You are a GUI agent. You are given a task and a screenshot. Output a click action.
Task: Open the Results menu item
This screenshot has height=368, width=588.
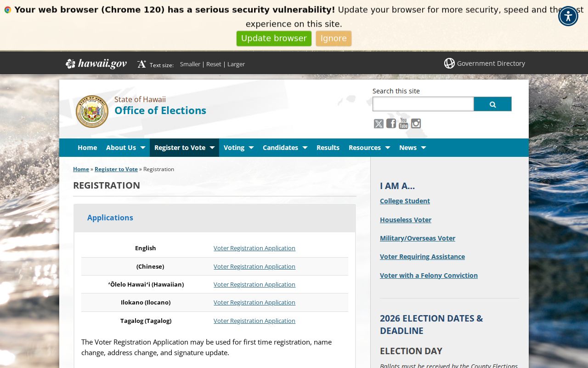tap(328, 148)
